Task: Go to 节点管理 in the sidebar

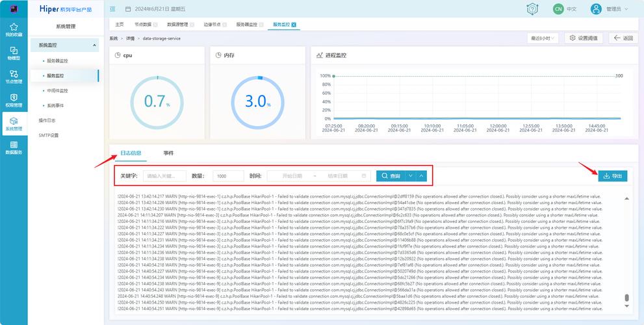Action: tap(14, 77)
